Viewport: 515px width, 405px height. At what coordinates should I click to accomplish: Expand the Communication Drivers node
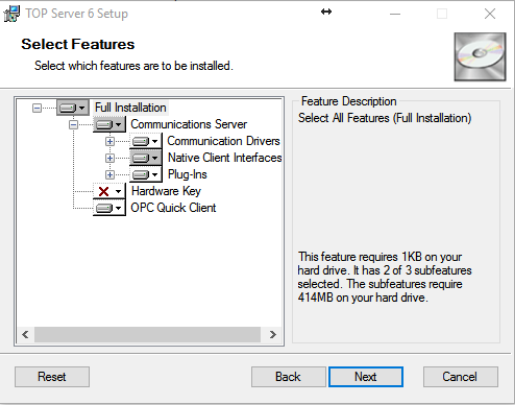pos(110,141)
